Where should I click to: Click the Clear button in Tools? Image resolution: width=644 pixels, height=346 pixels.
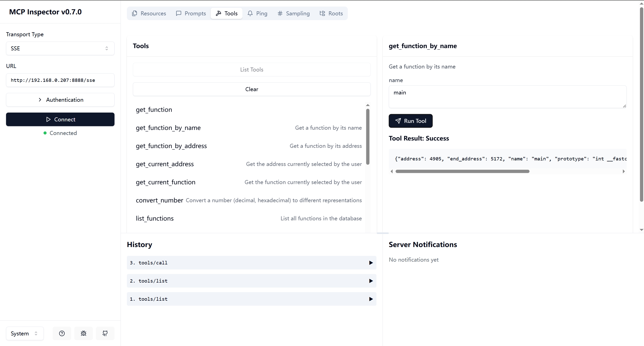251,89
